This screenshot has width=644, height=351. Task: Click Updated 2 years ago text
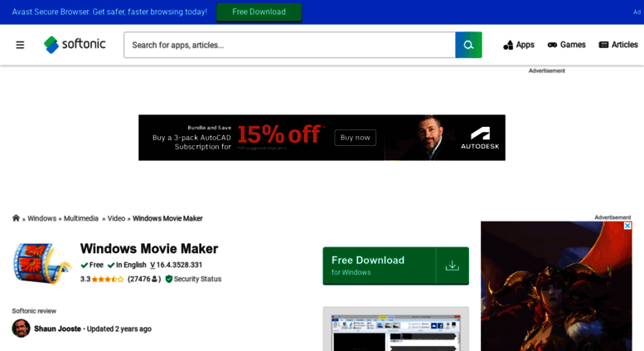coord(119,329)
